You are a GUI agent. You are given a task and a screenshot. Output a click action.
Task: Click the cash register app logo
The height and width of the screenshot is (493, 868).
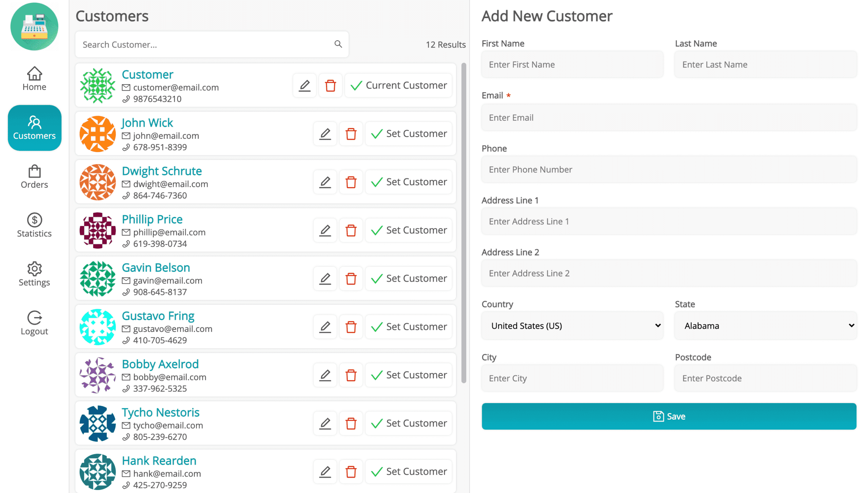[x=34, y=26]
